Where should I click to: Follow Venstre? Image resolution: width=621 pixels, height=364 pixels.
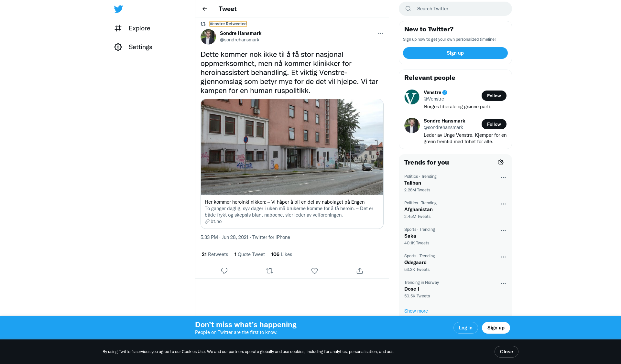pos(494,96)
